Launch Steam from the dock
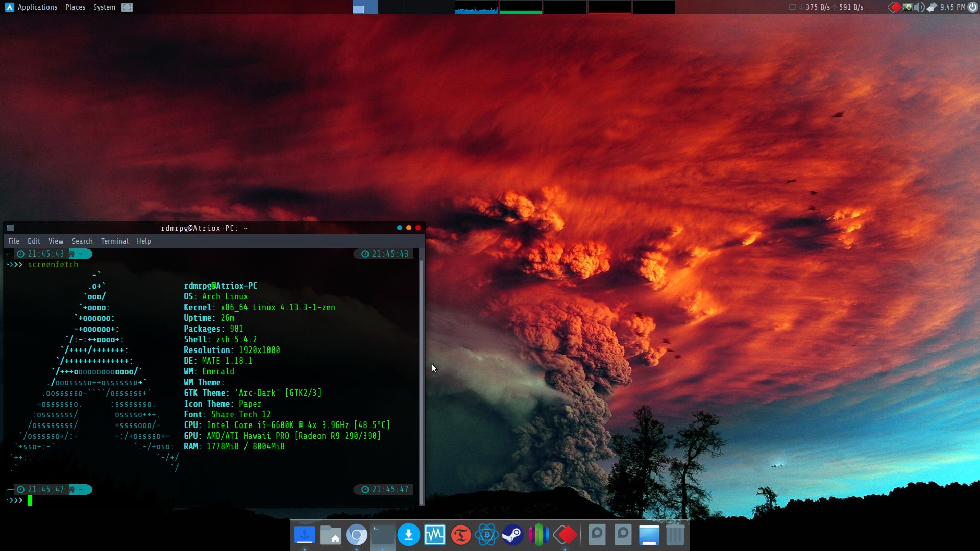The image size is (980, 551). (x=512, y=535)
